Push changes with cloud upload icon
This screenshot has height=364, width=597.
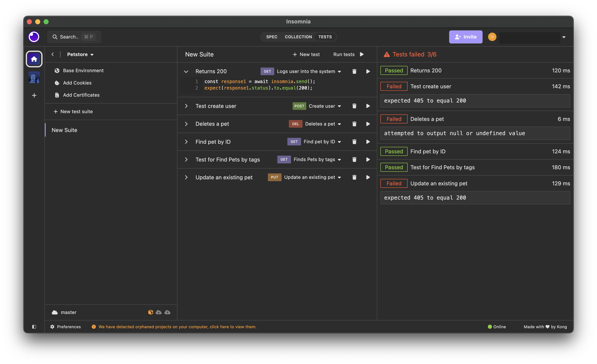tap(167, 312)
